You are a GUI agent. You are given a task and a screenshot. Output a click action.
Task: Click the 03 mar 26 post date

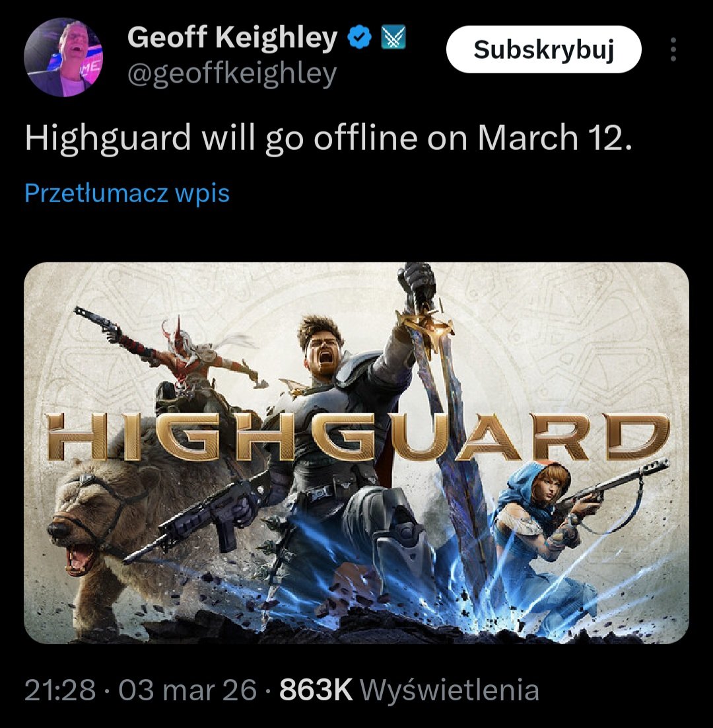point(187,690)
